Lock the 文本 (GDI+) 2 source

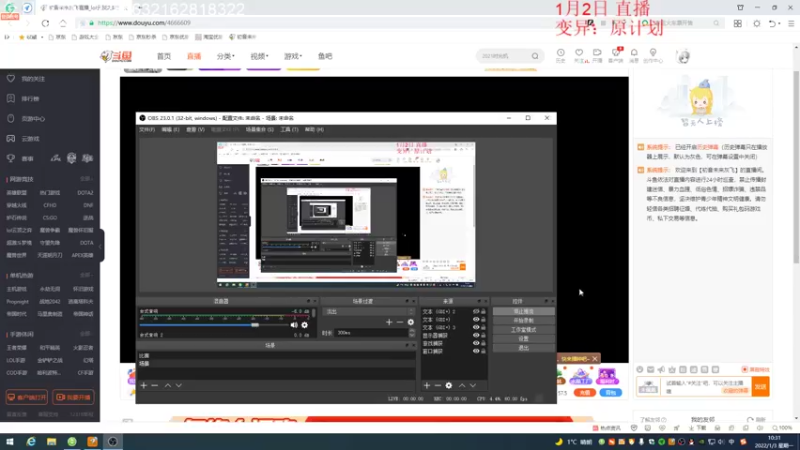(484, 312)
